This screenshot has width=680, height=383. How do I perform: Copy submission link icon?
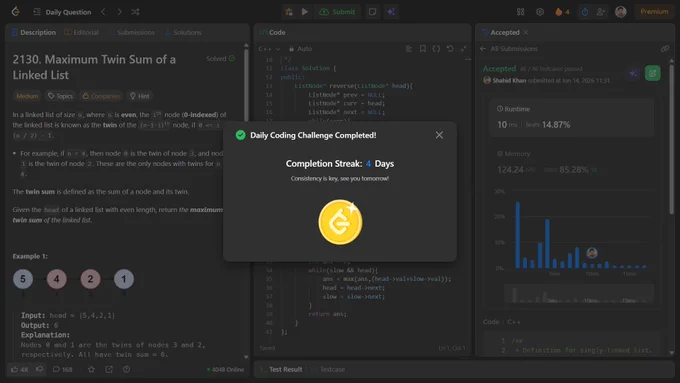click(x=665, y=49)
